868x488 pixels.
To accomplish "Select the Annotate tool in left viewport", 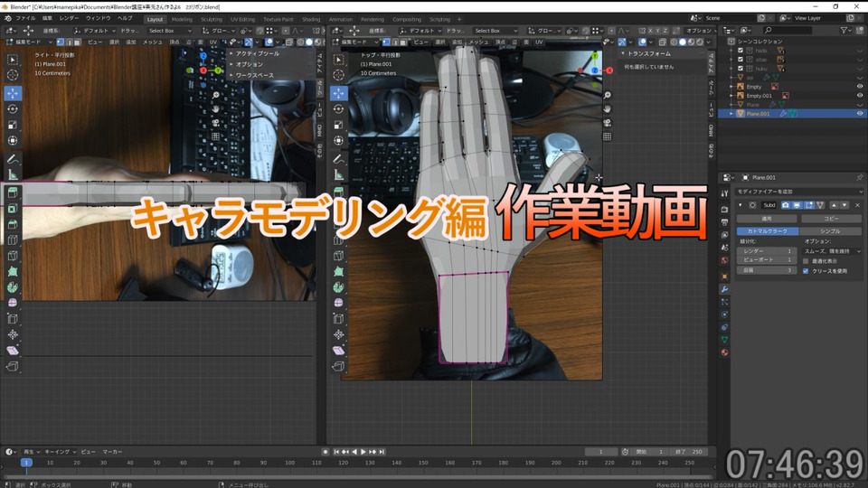I will pyautogui.click(x=13, y=159).
